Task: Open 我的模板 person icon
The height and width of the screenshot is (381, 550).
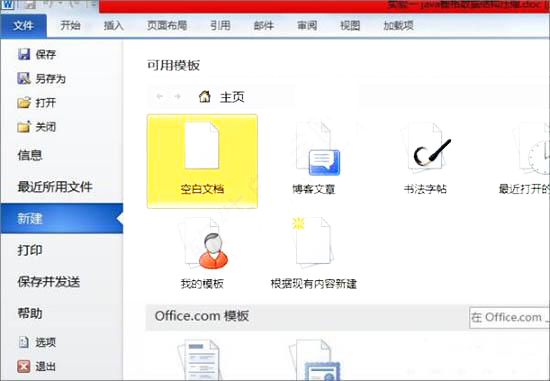Action: pyautogui.click(x=203, y=243)
